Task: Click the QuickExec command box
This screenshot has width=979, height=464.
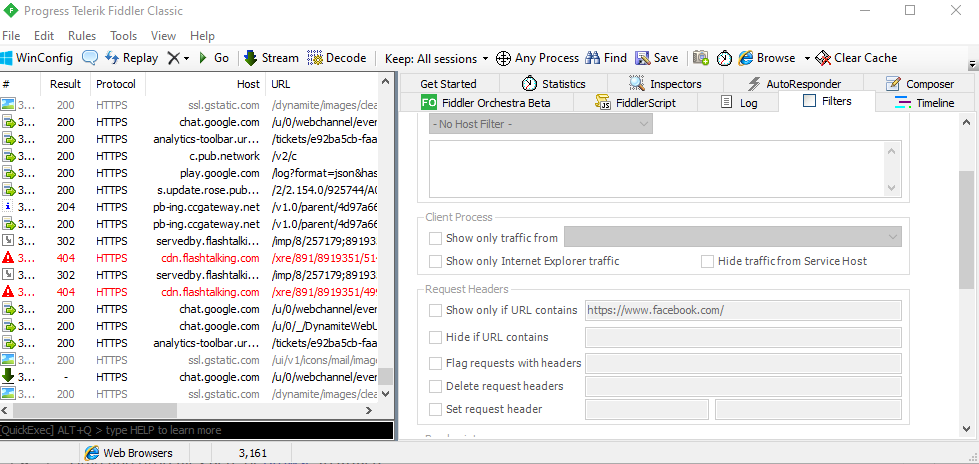Action: (197, 430)
